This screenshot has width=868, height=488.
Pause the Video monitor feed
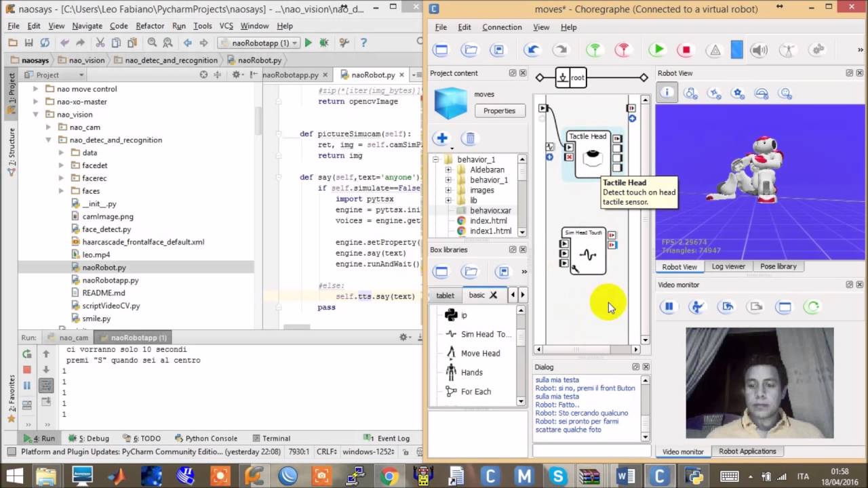coord(669,306)
